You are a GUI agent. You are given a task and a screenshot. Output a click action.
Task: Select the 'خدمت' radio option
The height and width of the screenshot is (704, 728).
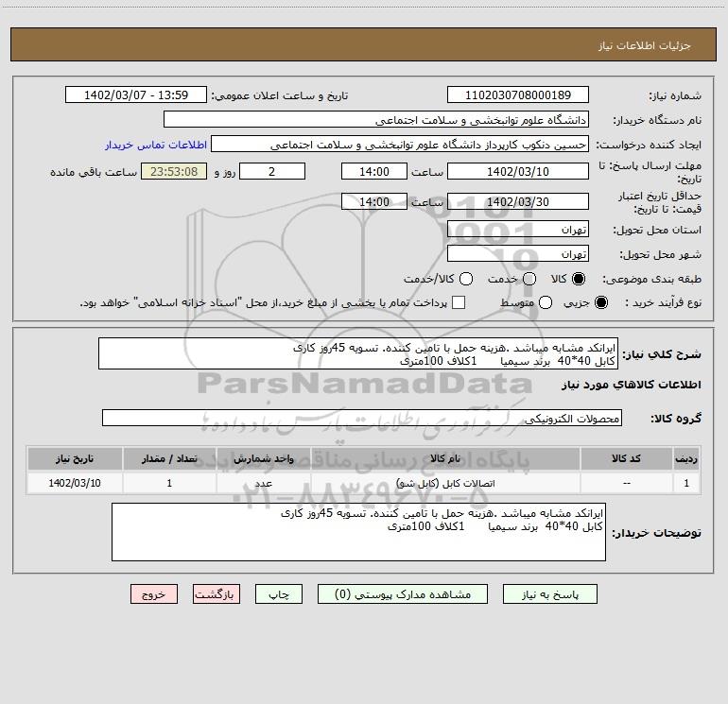[529, 279]
